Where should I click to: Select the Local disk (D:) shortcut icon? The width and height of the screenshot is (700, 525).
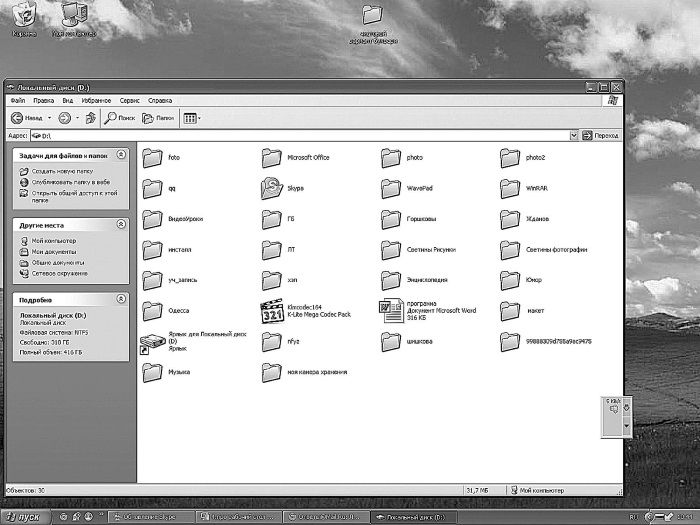click(x=152, y=343)
